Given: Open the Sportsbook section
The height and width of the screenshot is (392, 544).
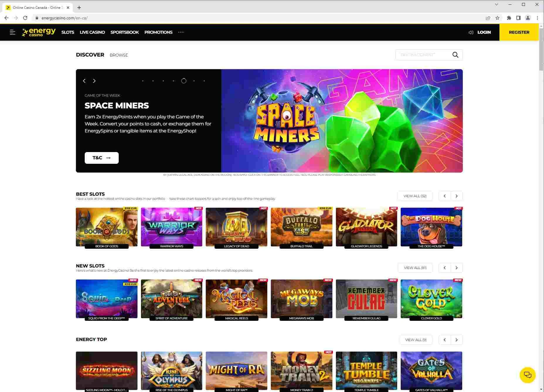Looking at the screenshot, I should pyautogui.click(x=125, y=32).
